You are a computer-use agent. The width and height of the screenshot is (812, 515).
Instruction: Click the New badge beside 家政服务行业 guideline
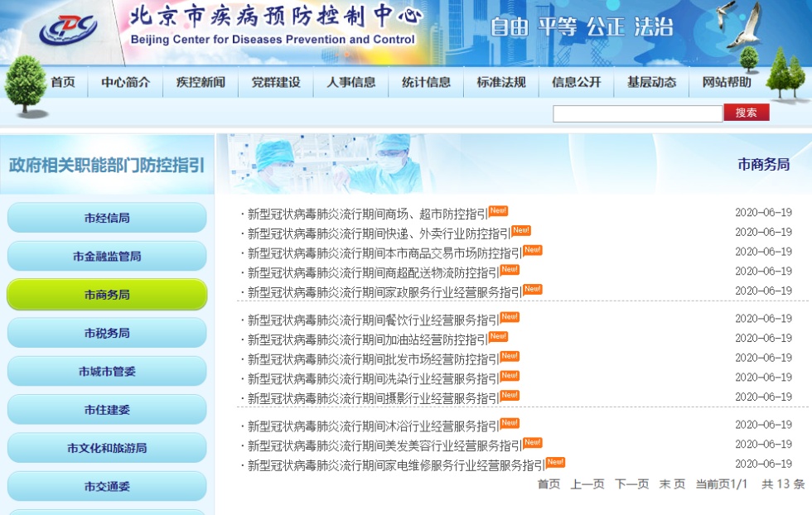[x=531, y=289]
